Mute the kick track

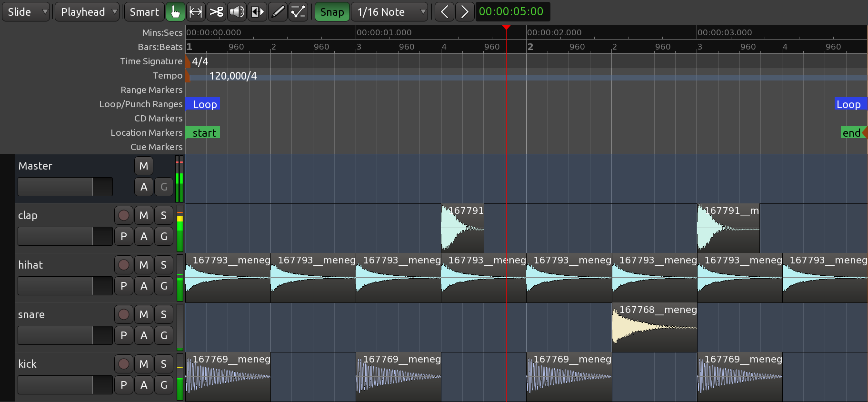[x=144, y=364]
